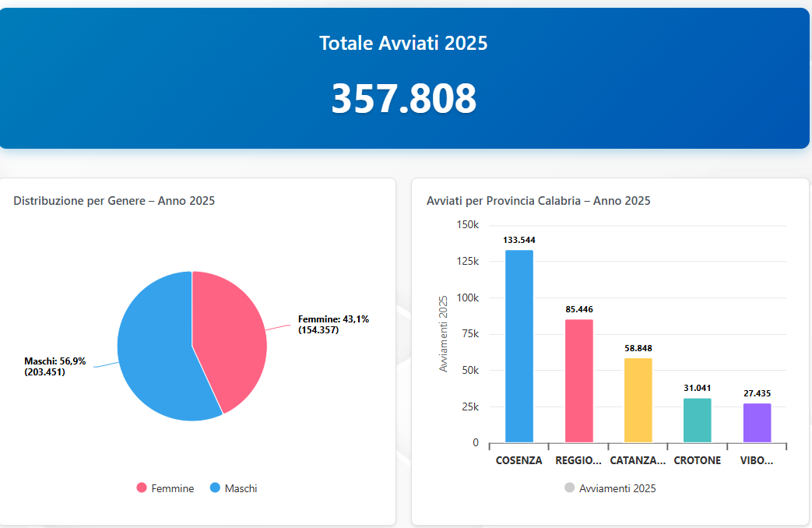The height and width of the screenshot is (528, 812).
Task: Click the 85.446 bar value label
Action: [x=579, y=309]
